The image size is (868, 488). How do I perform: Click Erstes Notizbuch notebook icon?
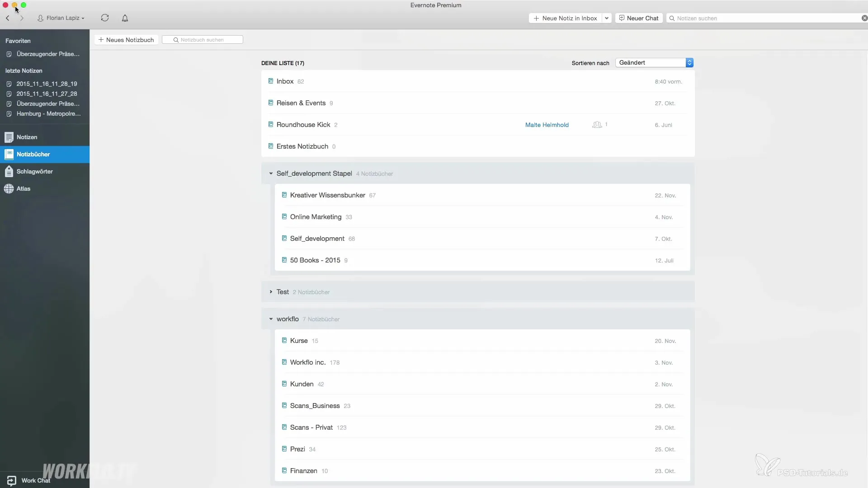click(x=271, y=146)
